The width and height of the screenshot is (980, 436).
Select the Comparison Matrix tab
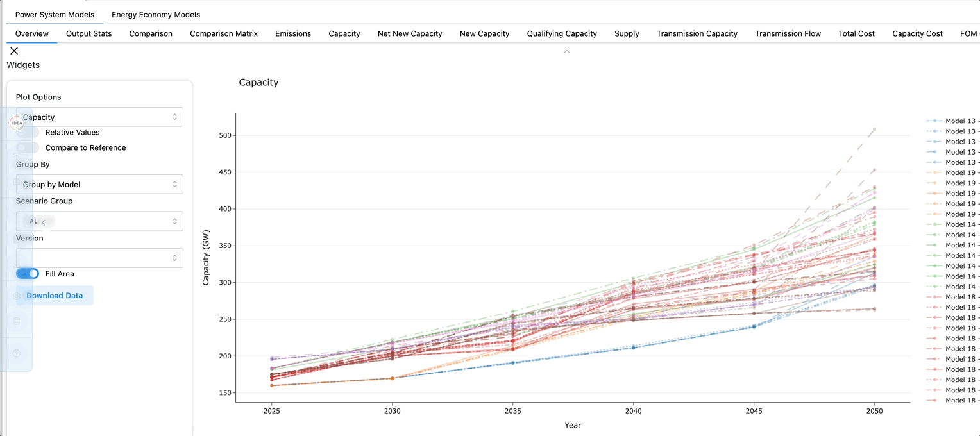pos(224,34)
